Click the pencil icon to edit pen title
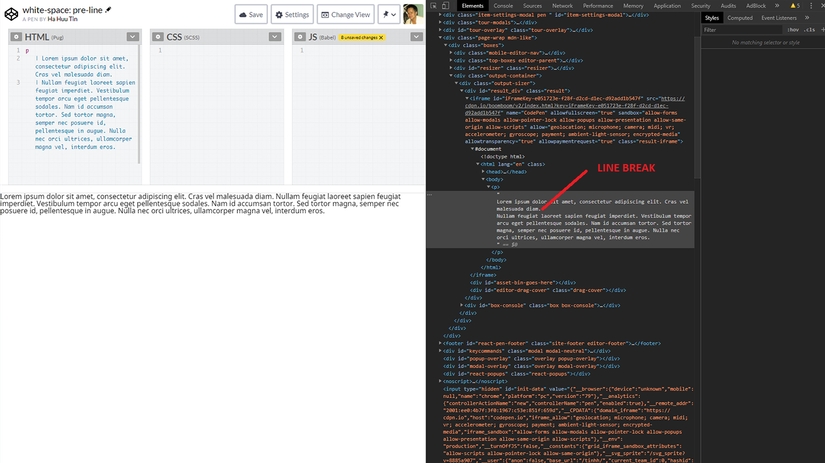825x463 pixels. coord(108,9)
